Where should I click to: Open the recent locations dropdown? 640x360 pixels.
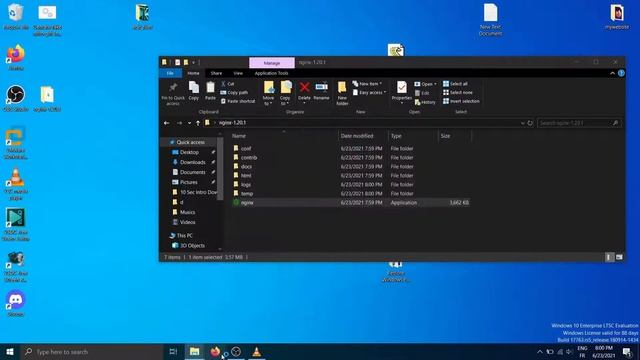(189, 123)
